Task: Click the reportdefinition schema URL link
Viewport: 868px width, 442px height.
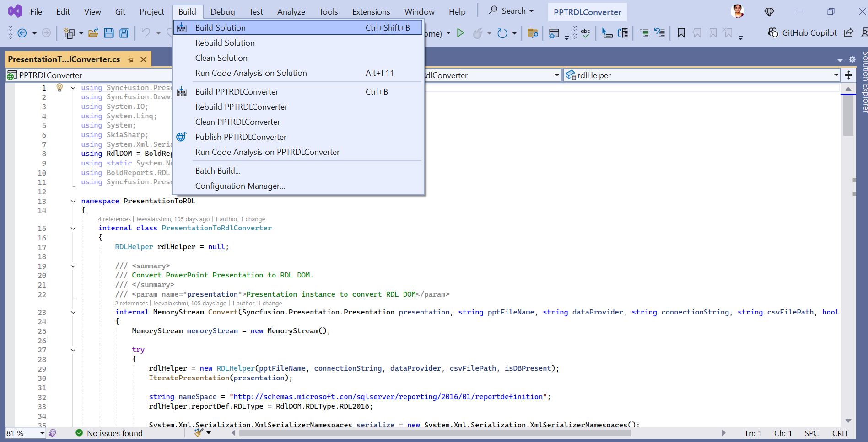Action: [388, 397]
